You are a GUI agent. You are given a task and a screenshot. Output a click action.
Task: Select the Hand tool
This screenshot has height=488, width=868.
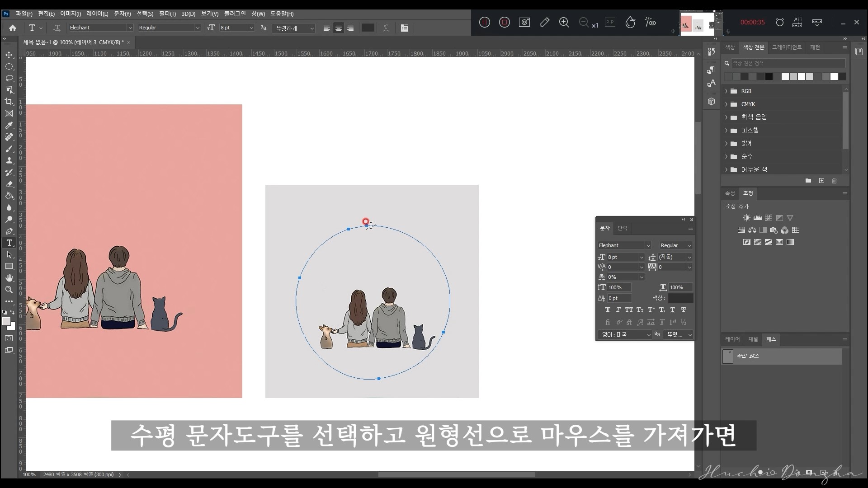pyautogui.click(x=9, y=278)
